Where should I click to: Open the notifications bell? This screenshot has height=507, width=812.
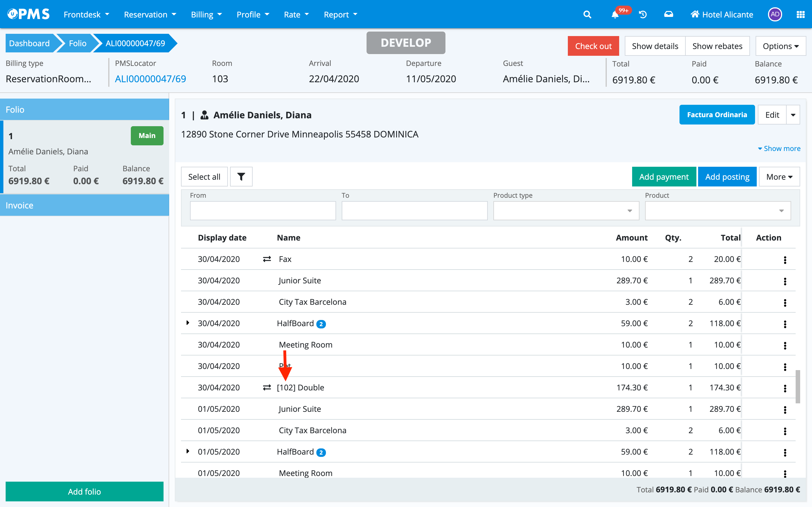pyautogui.click(x=615, y=14)
